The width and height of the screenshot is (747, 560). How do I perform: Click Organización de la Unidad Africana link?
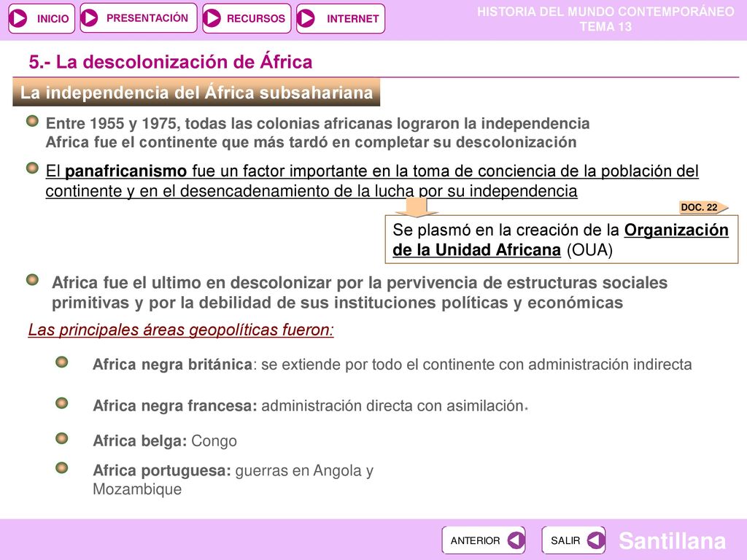coord(561,240)
